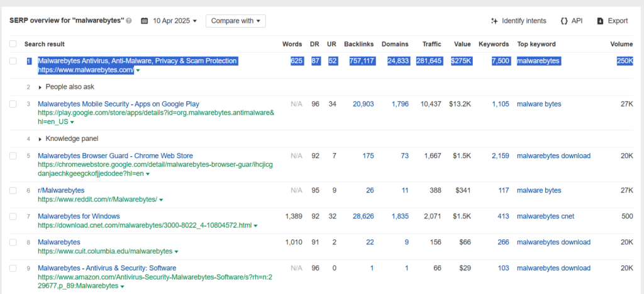
Task: Tick the Chrome Web Store result checkbox
Action: 13,156
